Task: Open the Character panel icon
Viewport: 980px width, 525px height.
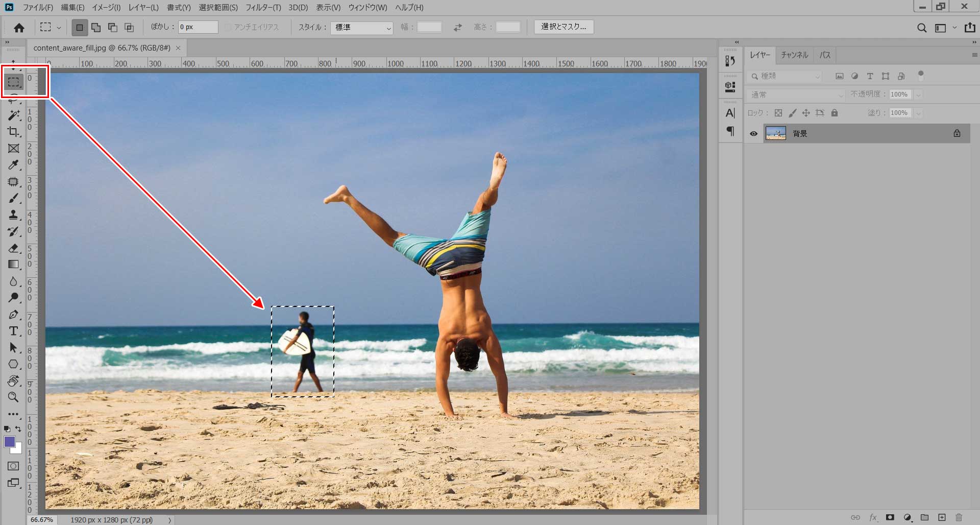Action: 730,113
